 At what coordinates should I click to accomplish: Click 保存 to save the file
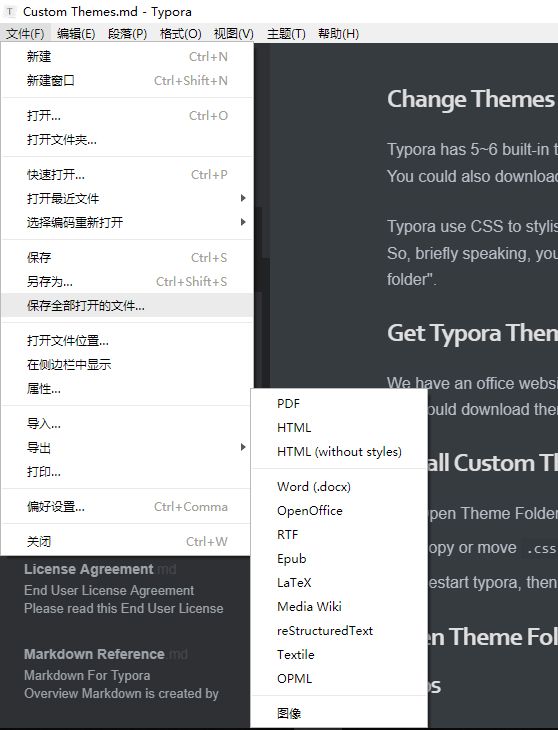(128, 257)
